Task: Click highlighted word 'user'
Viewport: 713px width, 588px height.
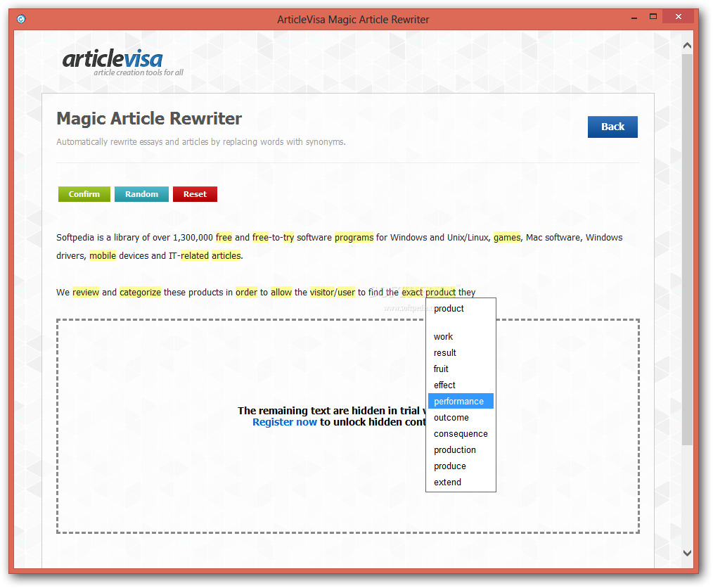Action: (x=346, y=292)
